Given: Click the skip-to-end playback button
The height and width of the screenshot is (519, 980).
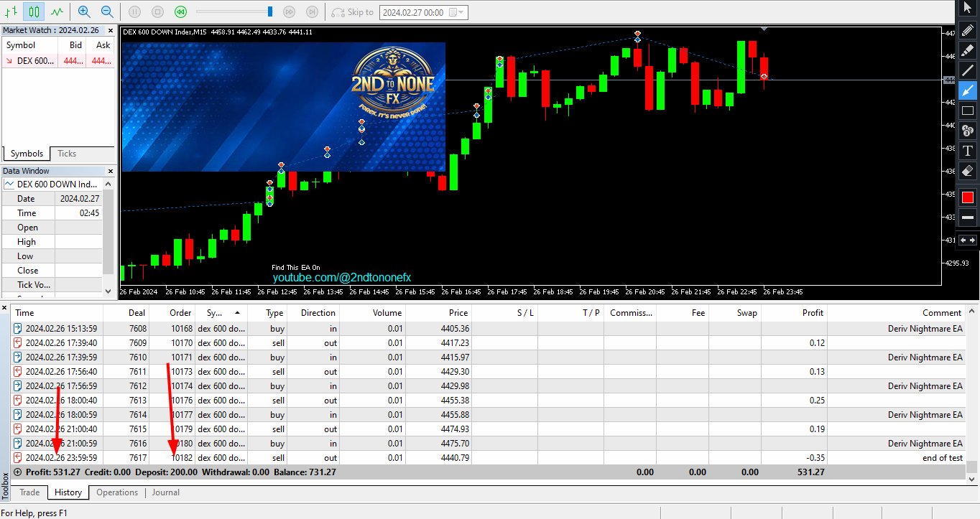Looking at the screenshot, I should 312,11.
